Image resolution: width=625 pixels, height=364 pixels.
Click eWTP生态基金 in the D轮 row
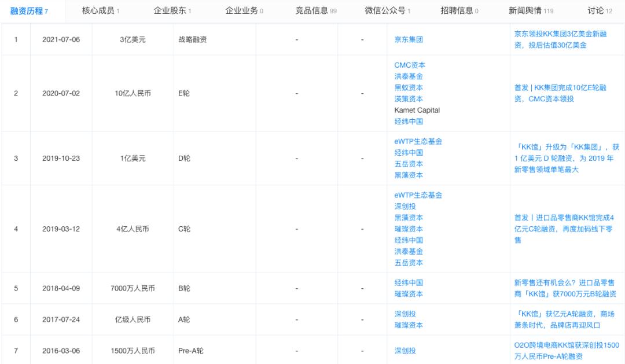click(x=418, y=141)
